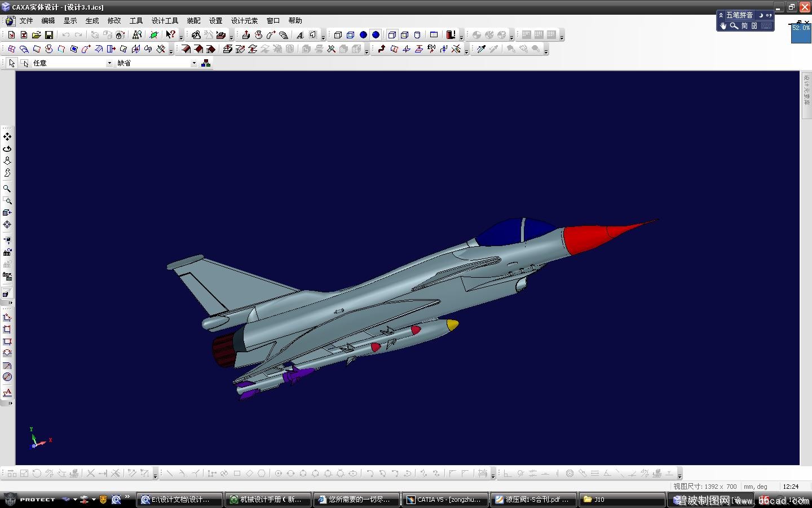Click the blue cockpit canopy of aircraft

(x=515, y=231)
